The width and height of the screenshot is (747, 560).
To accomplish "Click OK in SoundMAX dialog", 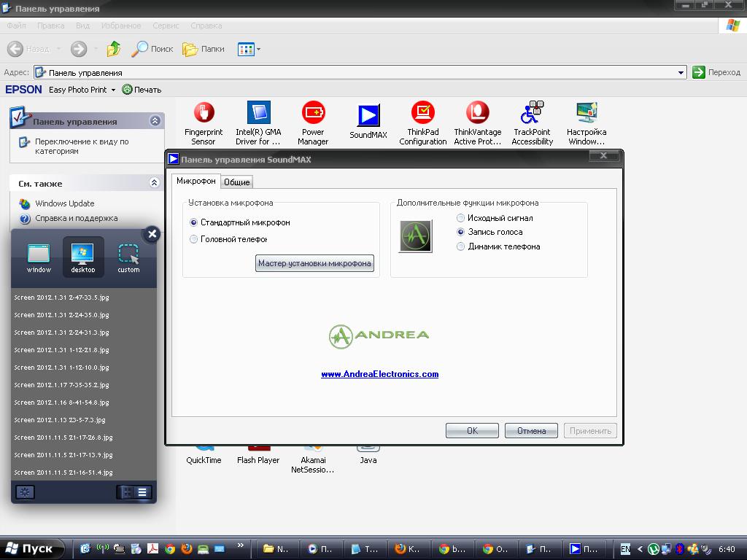I will (x=472, y=430).
